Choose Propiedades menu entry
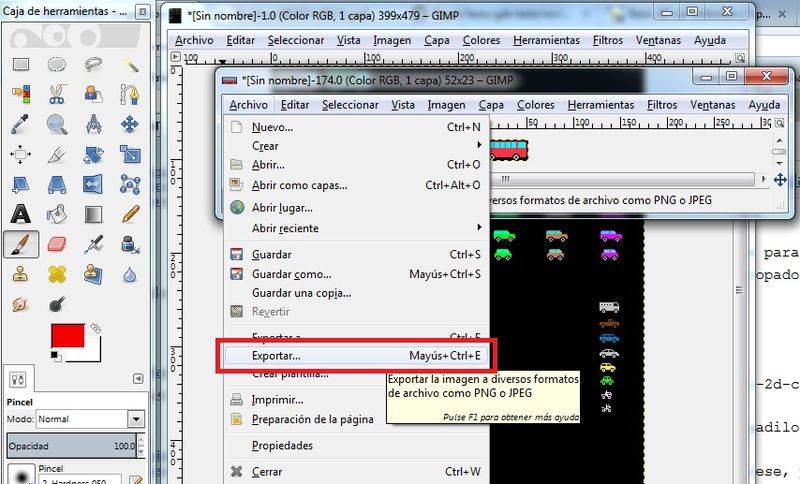This screenshot has height=484, width=800. click(356, 445)
